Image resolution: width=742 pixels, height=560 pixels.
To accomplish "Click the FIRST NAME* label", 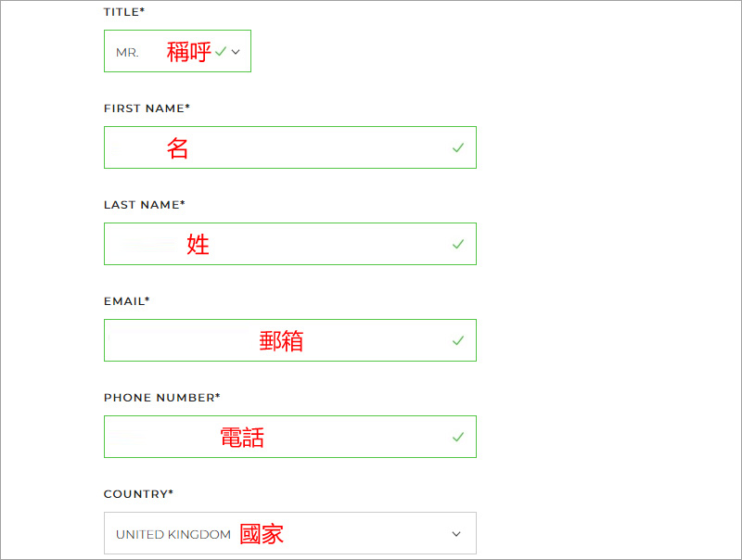I will (x=147, y=108).
